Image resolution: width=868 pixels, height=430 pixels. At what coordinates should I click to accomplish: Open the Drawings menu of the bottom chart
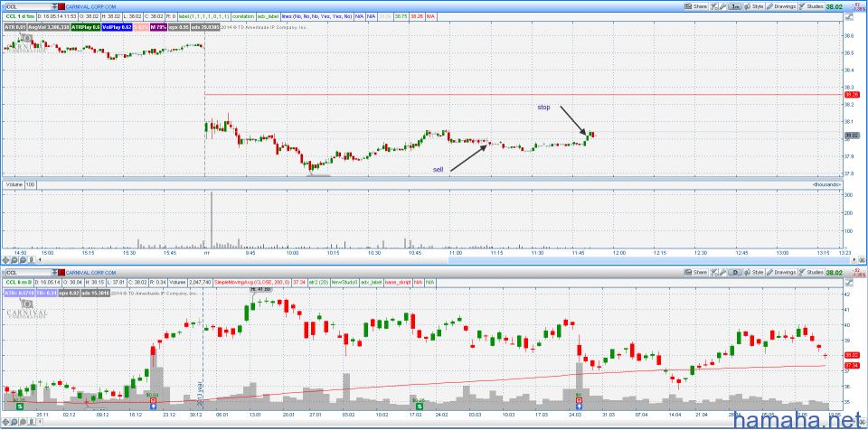coord(781,272)
